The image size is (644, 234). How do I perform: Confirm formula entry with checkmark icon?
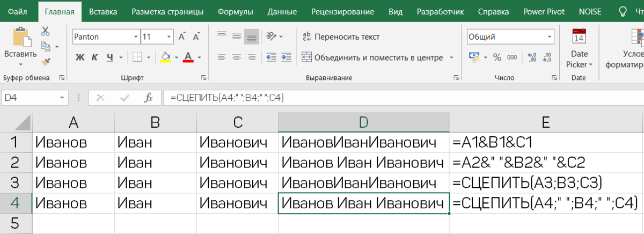coord(125,98)
